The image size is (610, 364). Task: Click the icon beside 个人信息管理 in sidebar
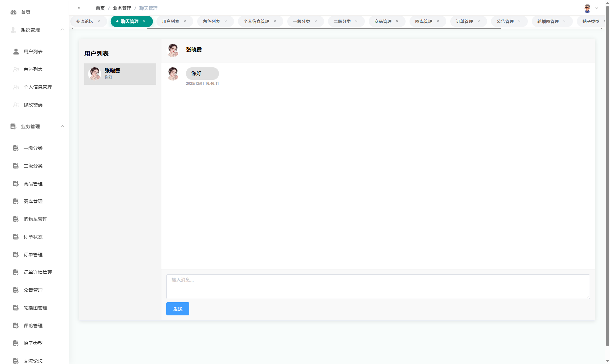16,87
